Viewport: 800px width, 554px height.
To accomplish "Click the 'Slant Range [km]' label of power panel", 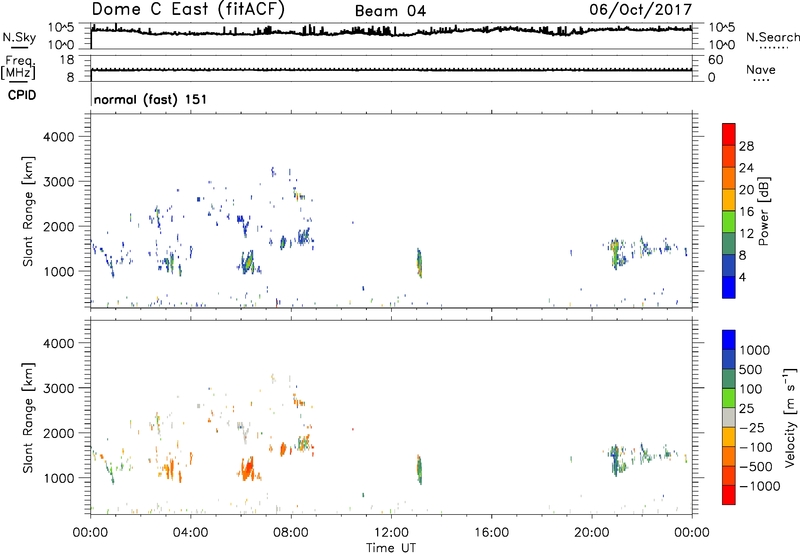I will [x=28, y=211].
